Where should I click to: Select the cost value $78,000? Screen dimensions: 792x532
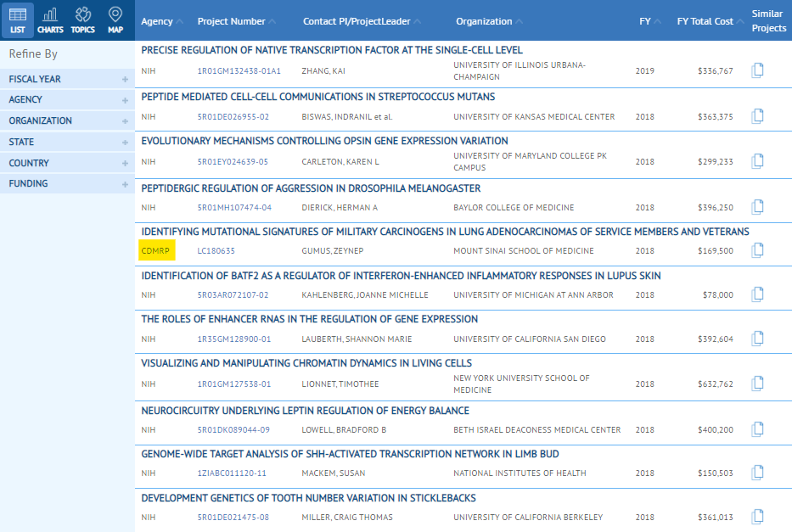coord(718,295)
